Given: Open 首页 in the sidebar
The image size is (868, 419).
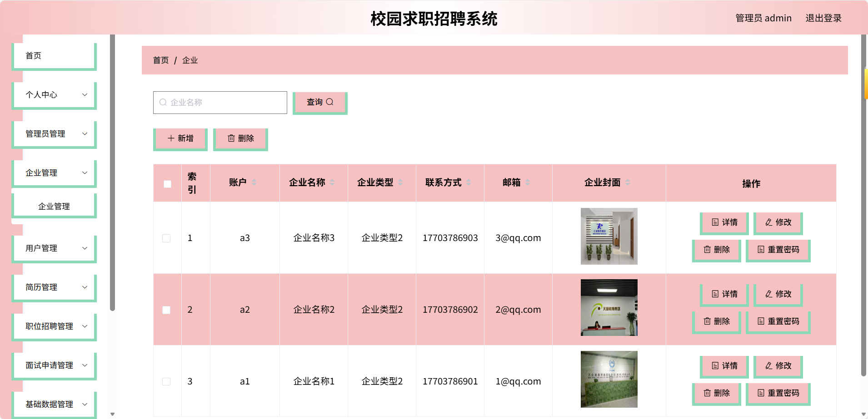Looking at the screenshot, I should (x=54, y=56).
